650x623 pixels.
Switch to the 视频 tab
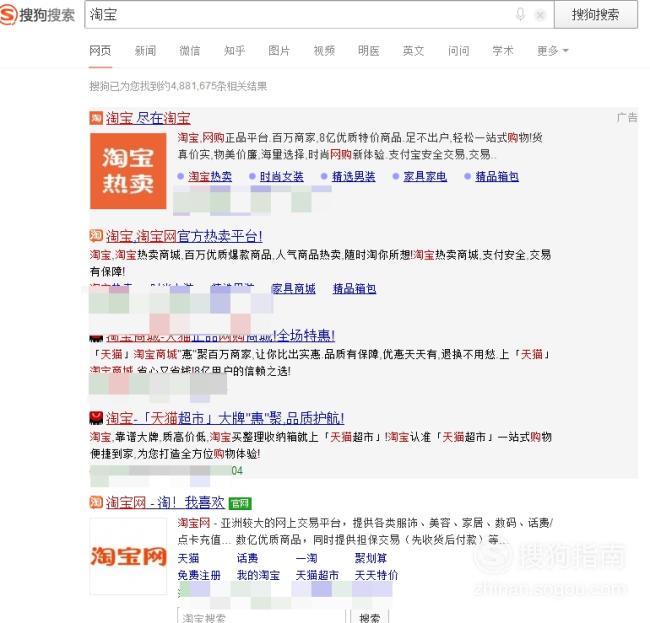click(324, 51)
